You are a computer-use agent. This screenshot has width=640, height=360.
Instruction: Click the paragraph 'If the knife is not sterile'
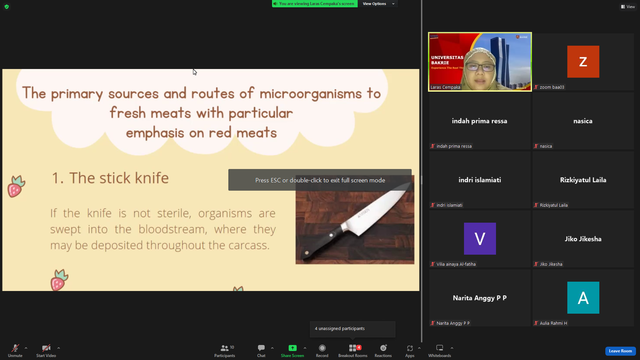pos(163,229)
